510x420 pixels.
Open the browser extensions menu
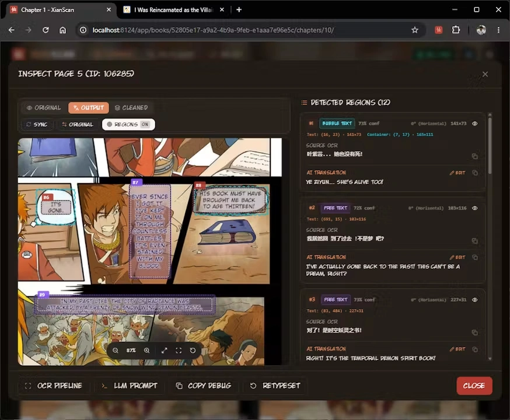click(x=456, y=30)
